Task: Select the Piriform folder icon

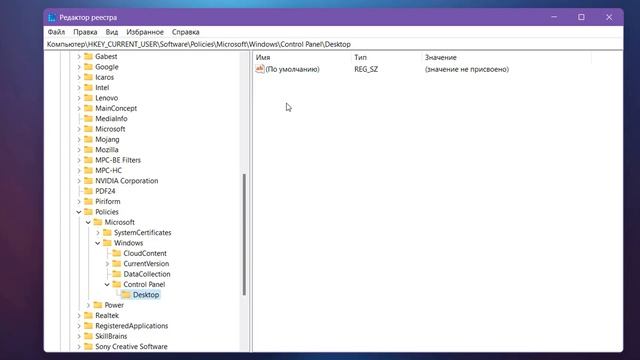Action: point(88,201)
